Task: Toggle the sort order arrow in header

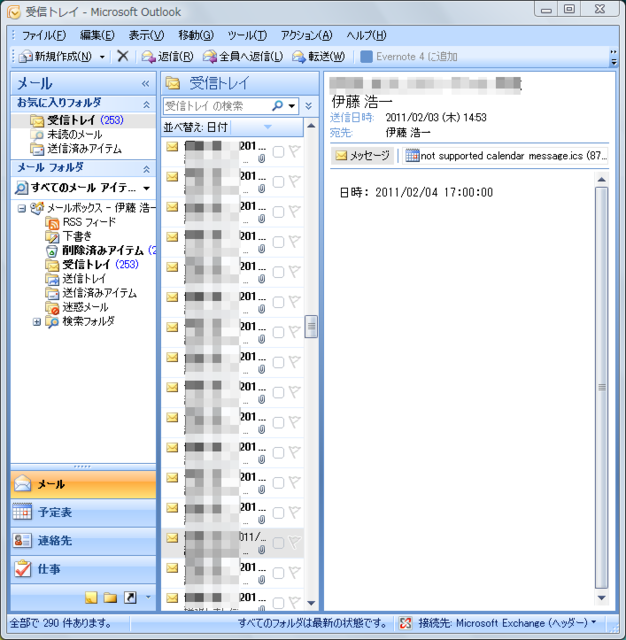Action: 268,127
